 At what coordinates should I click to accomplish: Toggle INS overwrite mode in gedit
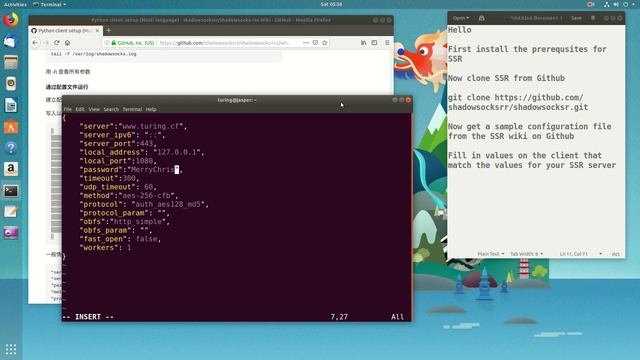pos(616,254)
